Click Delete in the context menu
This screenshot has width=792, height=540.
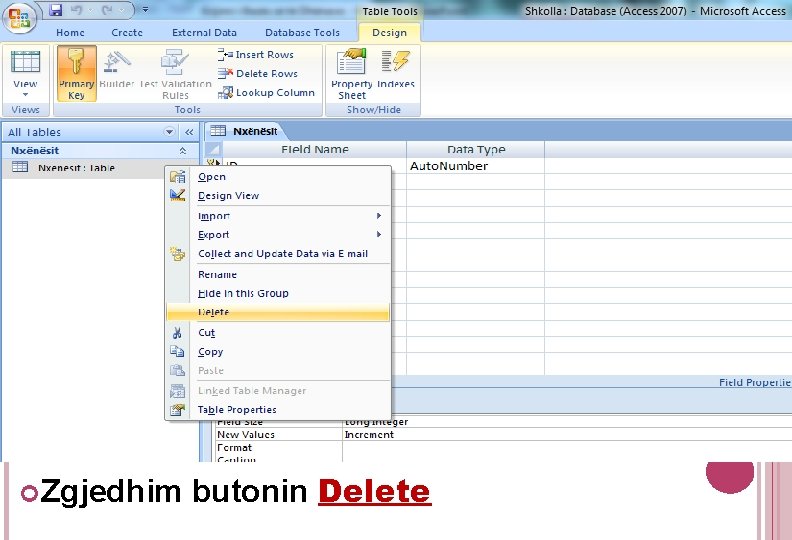coord(278,312)
